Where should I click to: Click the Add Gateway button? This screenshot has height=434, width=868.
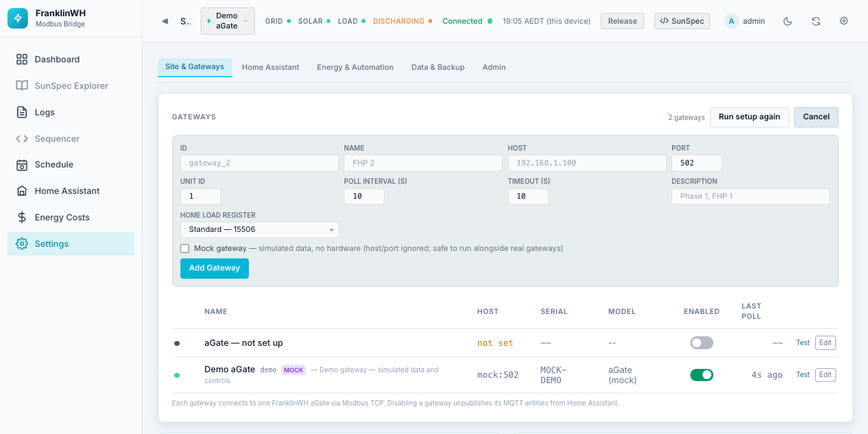tap(214, 269)
